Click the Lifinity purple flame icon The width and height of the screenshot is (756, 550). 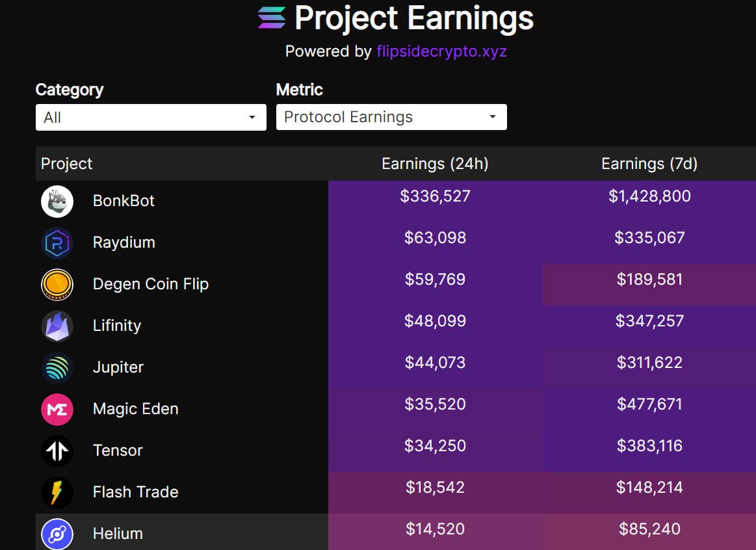57,326
